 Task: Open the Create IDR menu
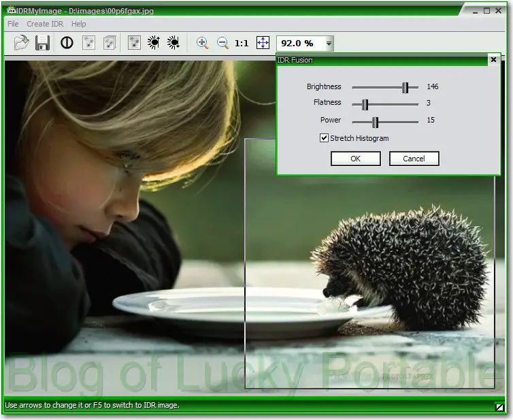(45, 24)
